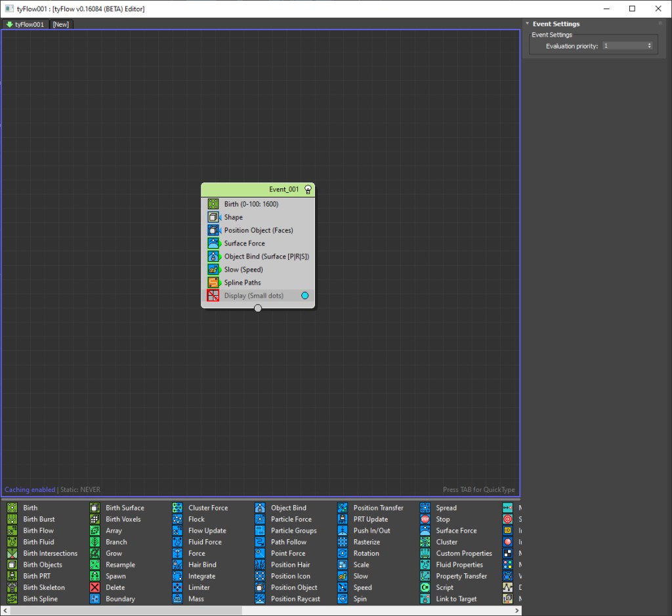Click the Event_001 output connector circle
This screenshot has height=616, width=672.
(258, 308)
